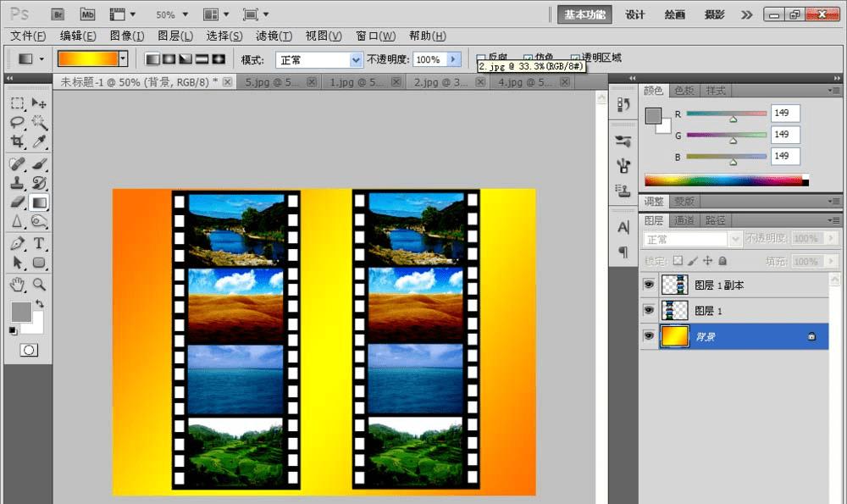Toggle visibility of the 背景 layer
The width and height of the screenshot is (847, 504).
649,336
